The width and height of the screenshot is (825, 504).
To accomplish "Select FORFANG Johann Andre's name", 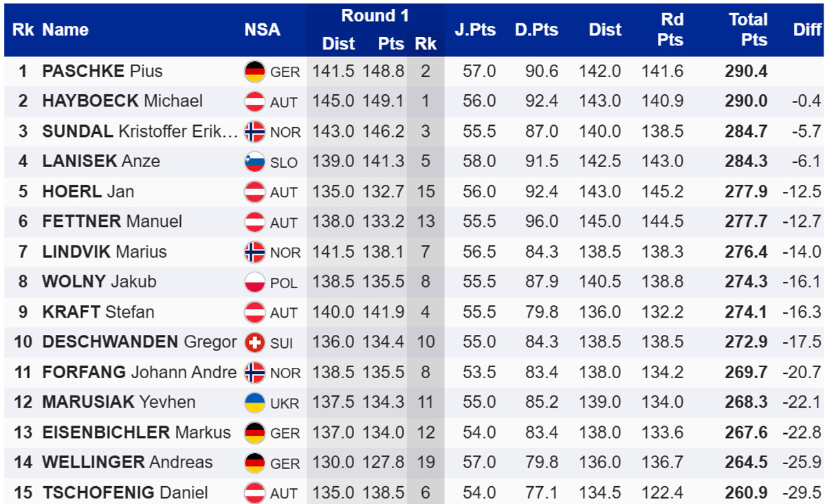I will [139, 372].
